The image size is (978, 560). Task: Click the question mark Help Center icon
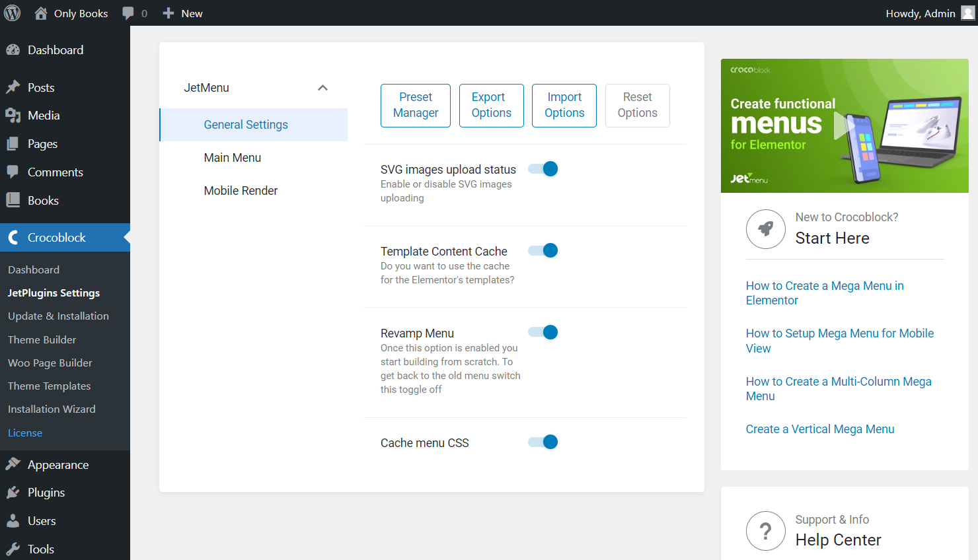pos(765,531)
